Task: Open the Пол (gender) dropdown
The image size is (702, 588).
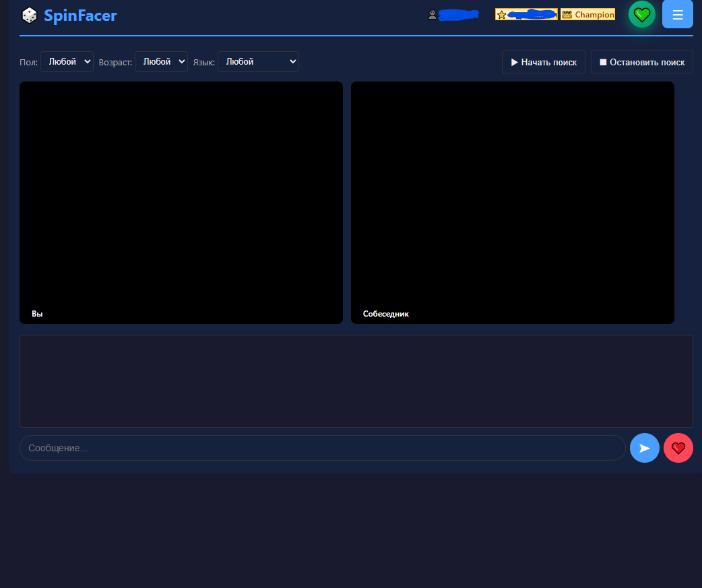Action: tap(67, 61)
